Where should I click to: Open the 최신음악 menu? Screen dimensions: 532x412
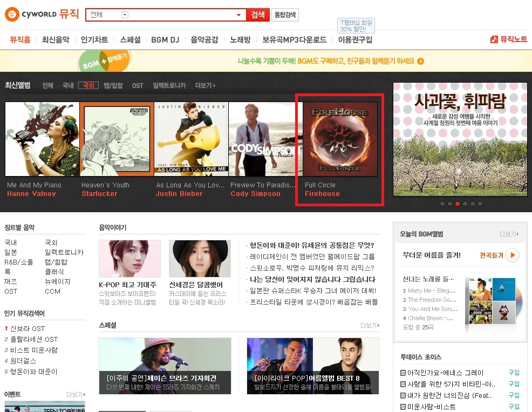(55, 40)
